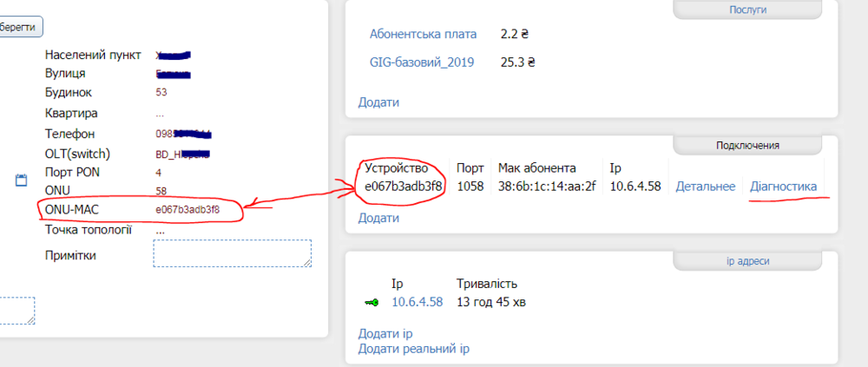Click the ONU-MAC value e067b3adb3f8
Image resolution: width=868 pixels, height=367 pixels.
pyautogui.click(x=187, y=210)
